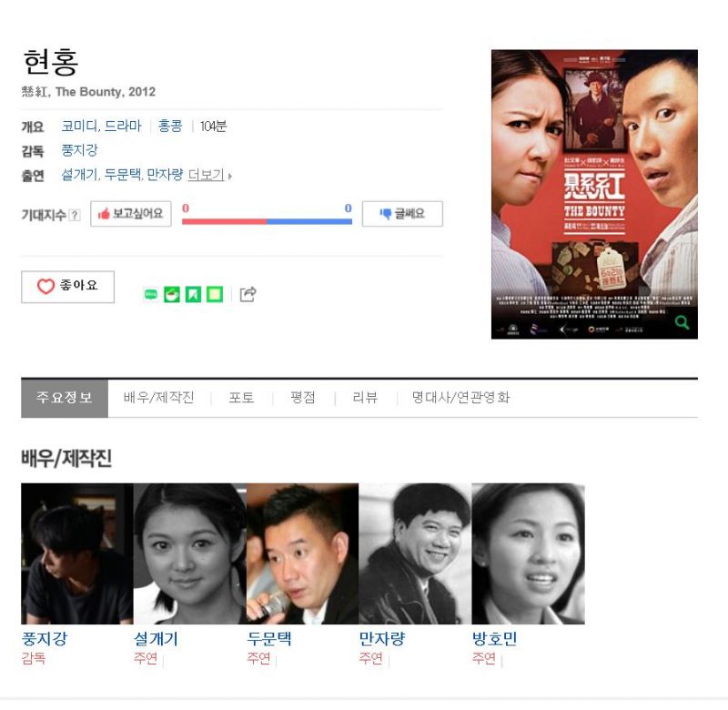Switch to the 배우/제작진 tab
Screen dimensions: 728x710
pyautogui.click(x=158, y=398)
